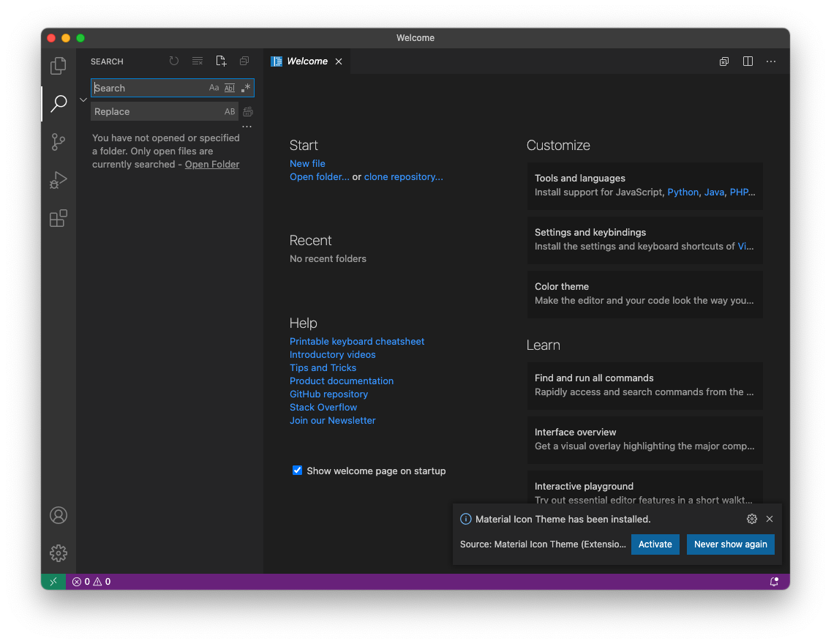Open the Source Control view

pyautogui.click(x=59, y=141)
